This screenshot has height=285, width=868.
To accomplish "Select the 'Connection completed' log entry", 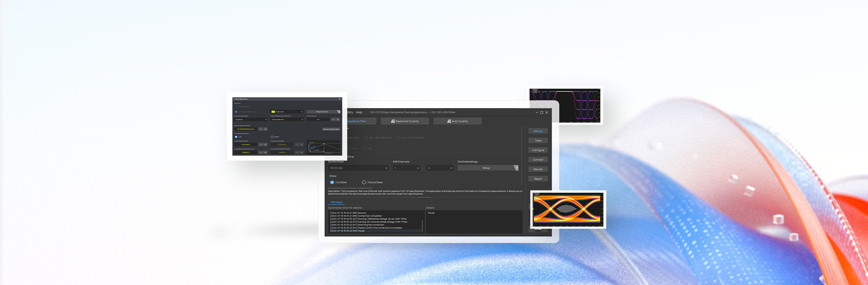I will pyautogui.click(x=375, y=216).
